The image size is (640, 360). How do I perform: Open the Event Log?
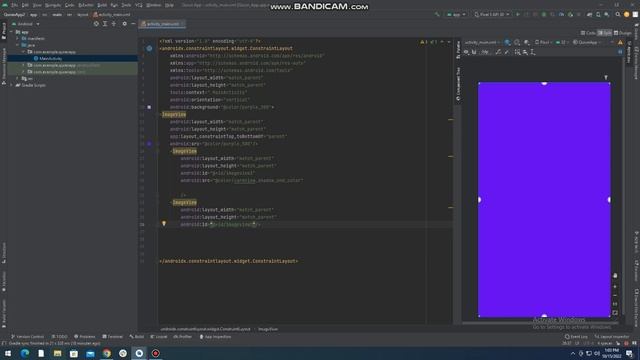(576, 337)
